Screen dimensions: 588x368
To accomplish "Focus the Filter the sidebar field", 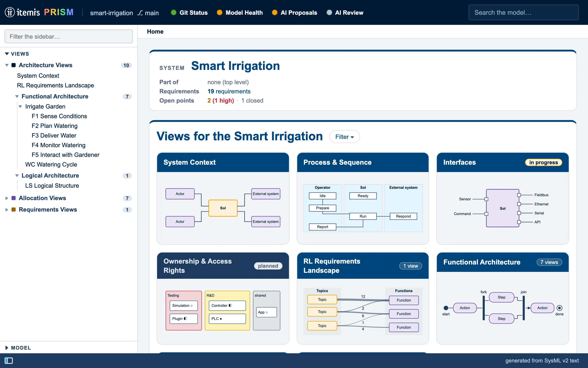I will tap(68, 37).
